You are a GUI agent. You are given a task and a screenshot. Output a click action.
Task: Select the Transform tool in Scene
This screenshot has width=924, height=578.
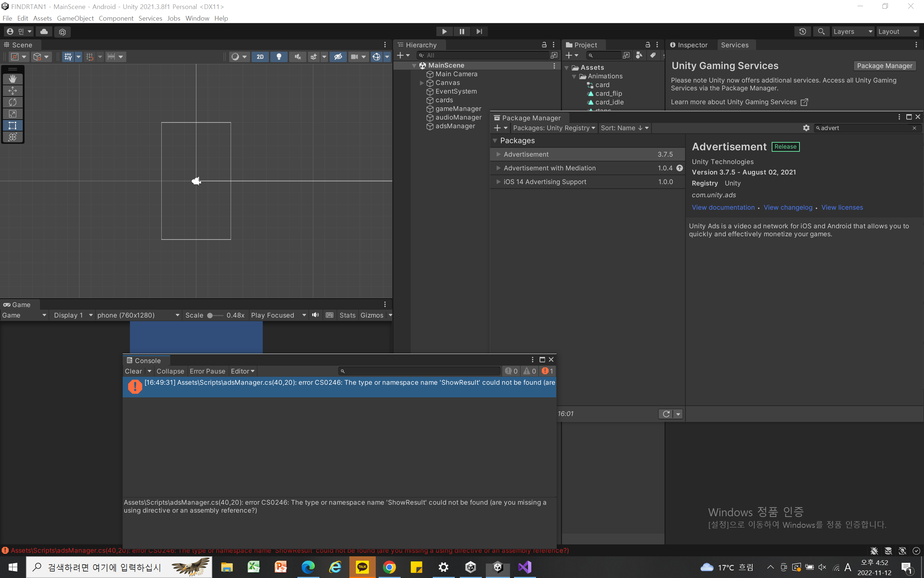pyautogui.click(x=13, y=137)
